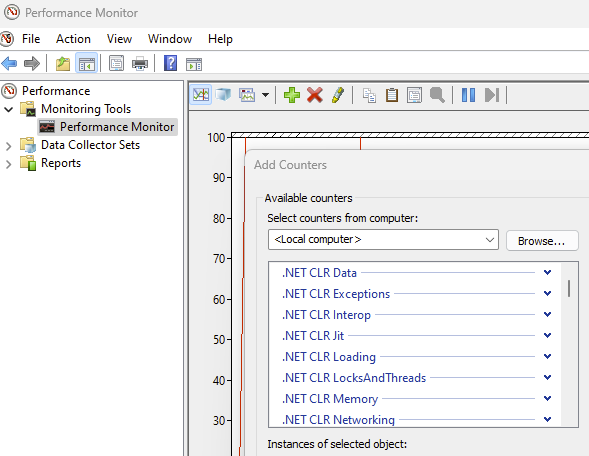Open the View menu

[x=119, y=39]
